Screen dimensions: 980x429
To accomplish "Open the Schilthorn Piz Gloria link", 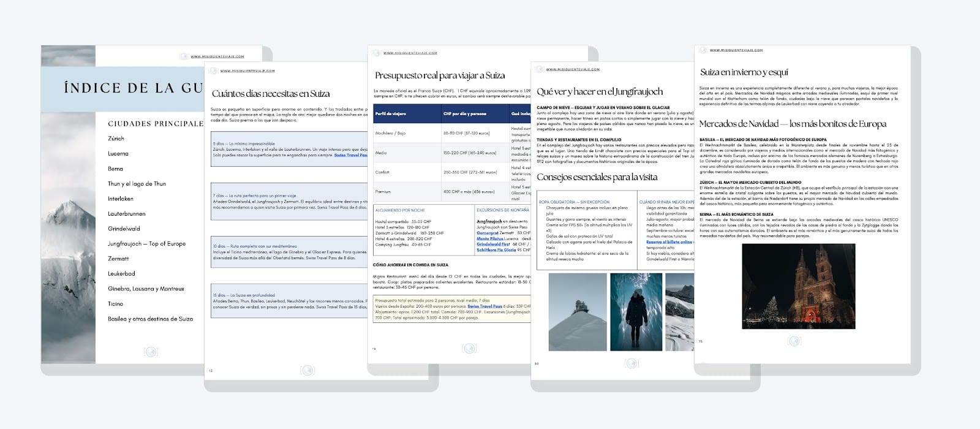I will click(x=496, y=250).
